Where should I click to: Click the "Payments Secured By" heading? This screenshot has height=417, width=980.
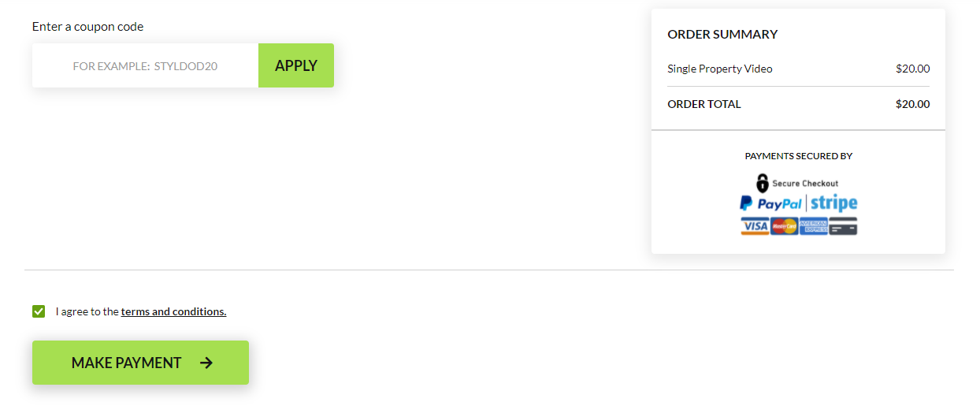(798, 156)
